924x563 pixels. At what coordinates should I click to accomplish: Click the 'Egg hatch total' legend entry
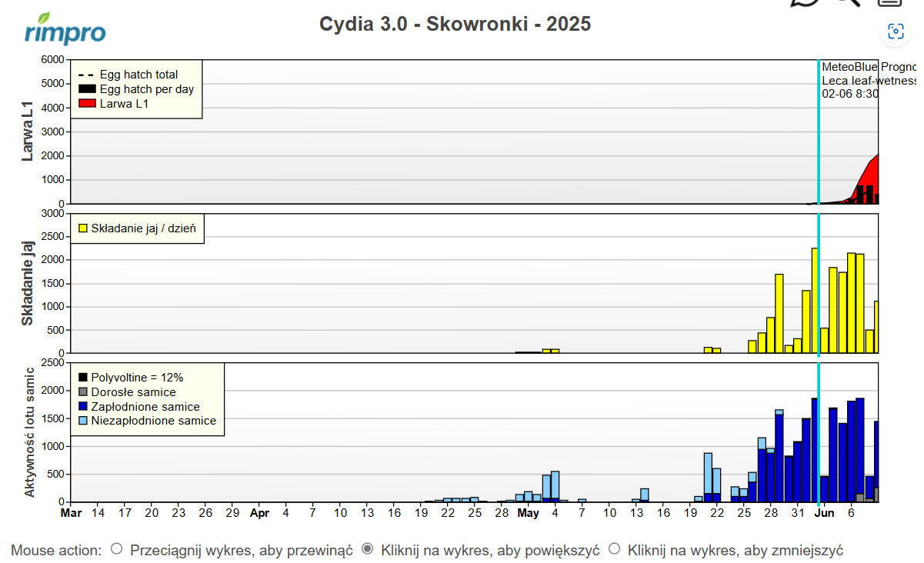click(x=138, y=75)
